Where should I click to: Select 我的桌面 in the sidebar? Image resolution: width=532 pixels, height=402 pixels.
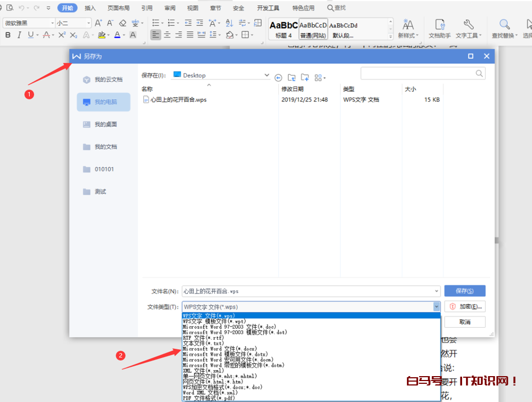pos(104,124)
